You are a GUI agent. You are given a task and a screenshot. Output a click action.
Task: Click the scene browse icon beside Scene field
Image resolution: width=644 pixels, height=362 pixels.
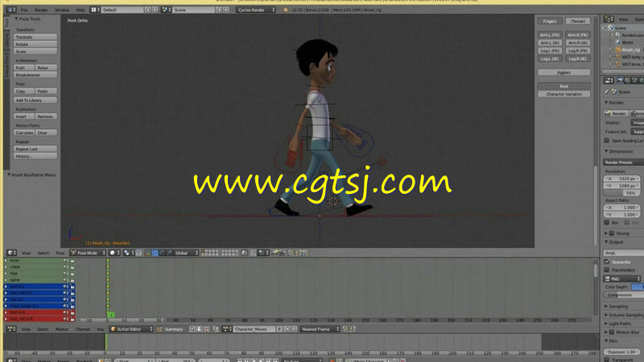click(x=166, y=10)
